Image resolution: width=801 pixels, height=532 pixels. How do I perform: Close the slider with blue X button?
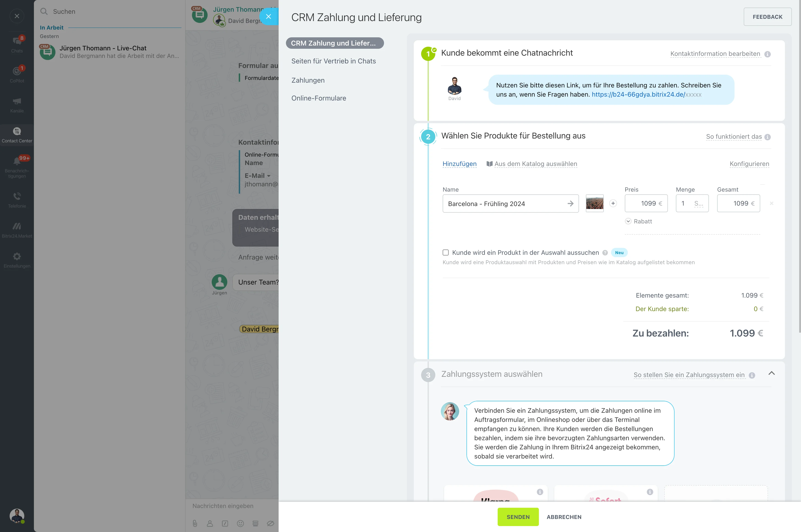coord(268,16)
